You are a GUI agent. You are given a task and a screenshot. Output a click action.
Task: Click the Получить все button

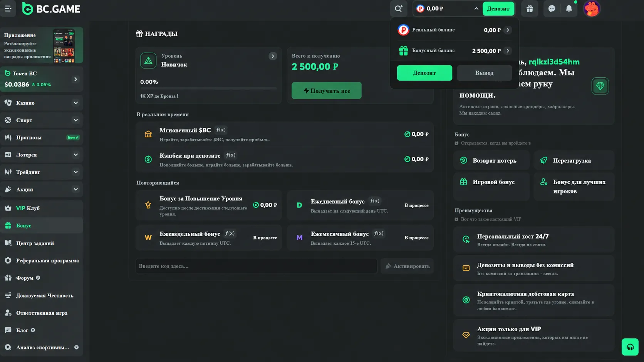click(327, 90)
